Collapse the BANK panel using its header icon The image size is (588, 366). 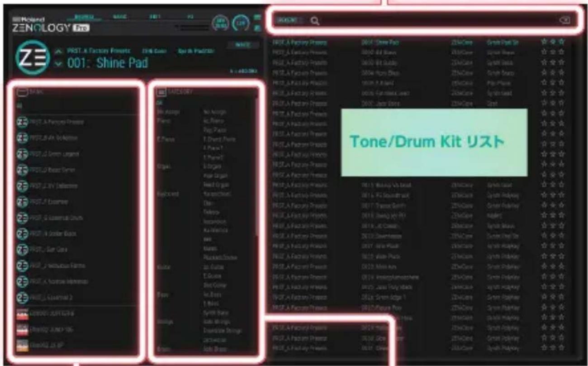click(x=22, y=92)
